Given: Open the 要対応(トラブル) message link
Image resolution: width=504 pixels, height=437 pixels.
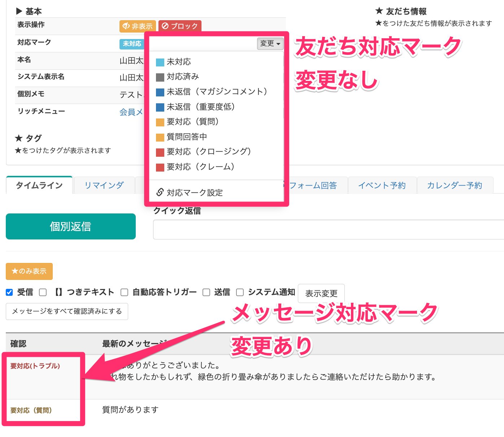Looking at the screenshot, I should (34, 365).
